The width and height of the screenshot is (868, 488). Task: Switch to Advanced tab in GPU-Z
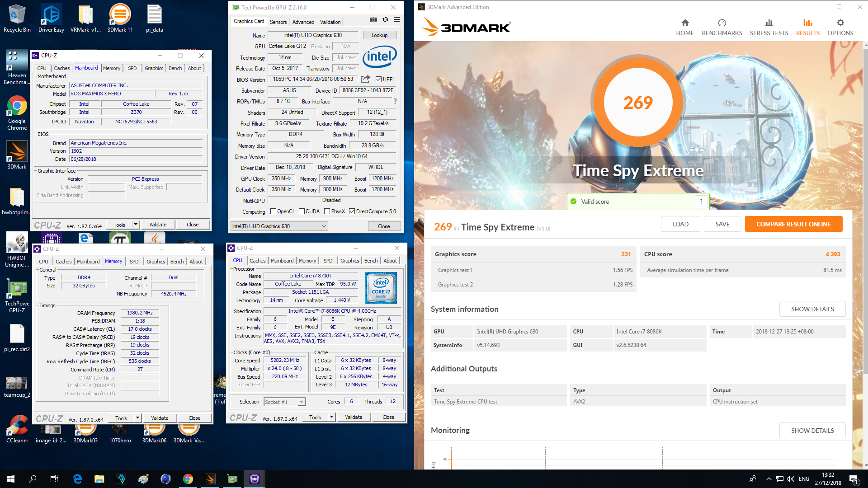coord(303,22)
